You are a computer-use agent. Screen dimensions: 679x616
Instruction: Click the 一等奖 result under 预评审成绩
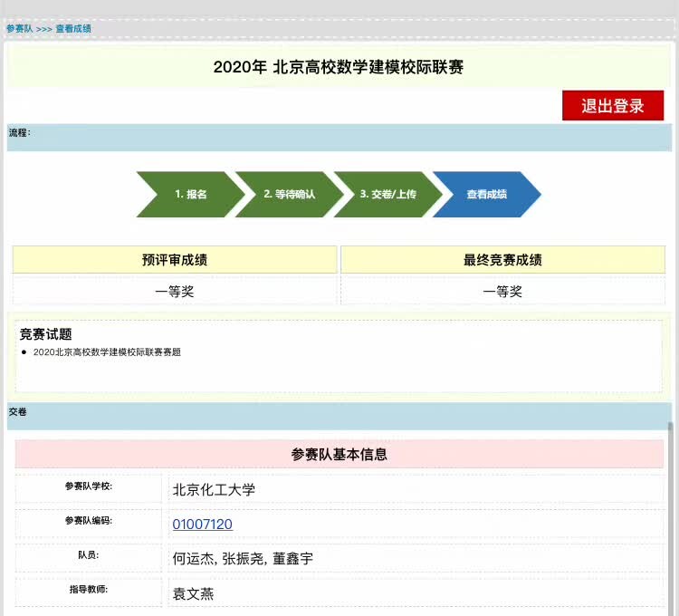coord(175,291)
